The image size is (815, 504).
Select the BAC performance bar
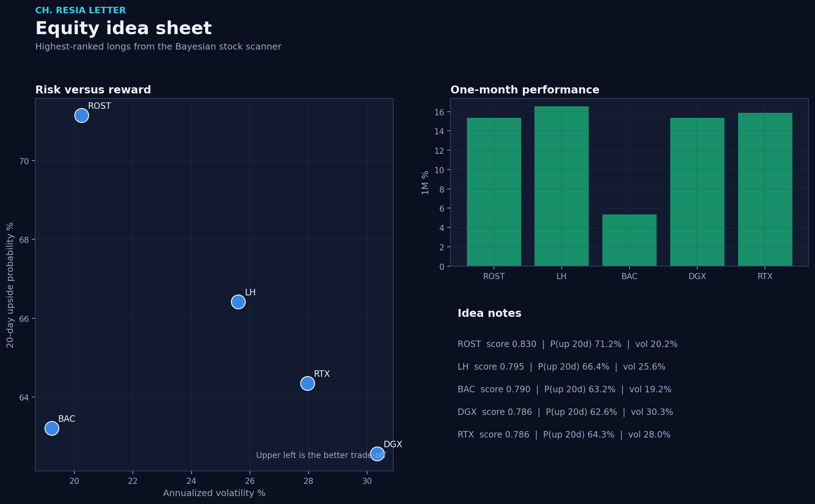pyautogui.click(x=629, y=240)
